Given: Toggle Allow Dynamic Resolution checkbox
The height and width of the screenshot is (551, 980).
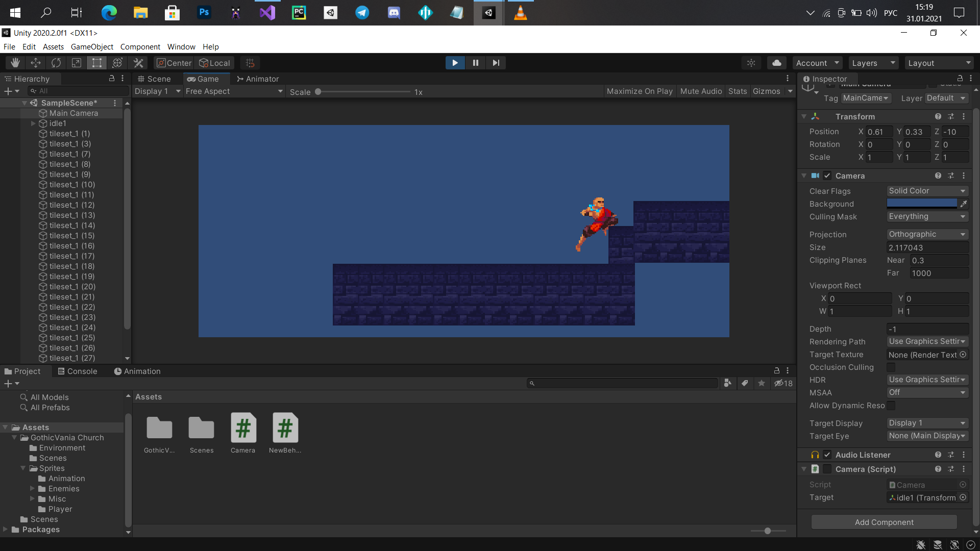Looking at the screenshot, I should pos(891,406).
